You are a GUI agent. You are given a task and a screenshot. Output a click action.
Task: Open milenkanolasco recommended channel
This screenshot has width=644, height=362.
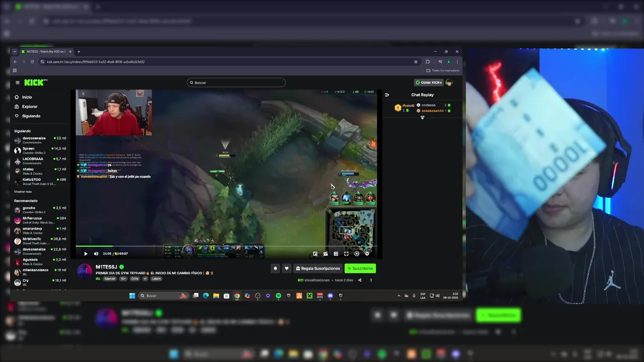(40, 272)
